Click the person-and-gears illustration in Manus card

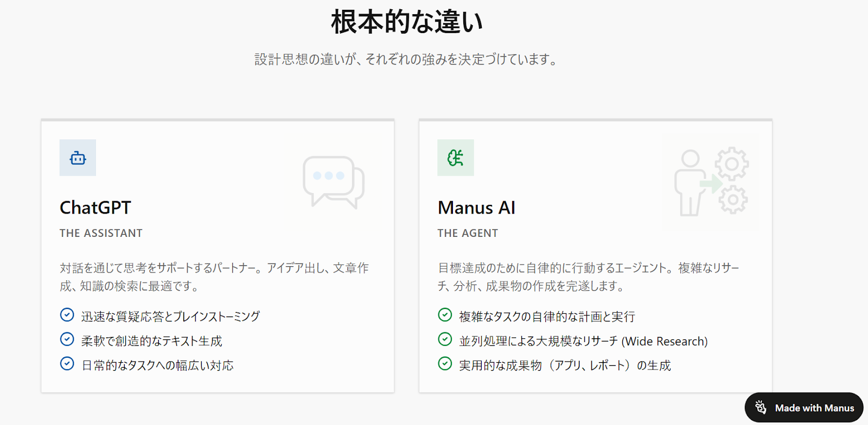[711, 182]
